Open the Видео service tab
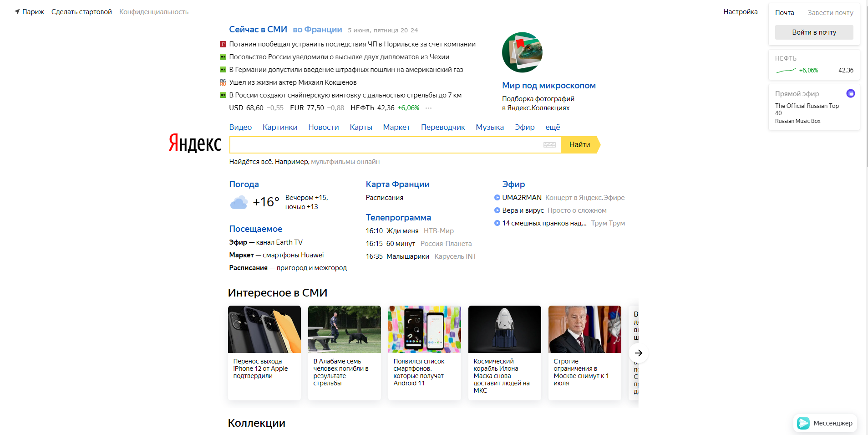This screenshot has width=868, height=435. point(240,127)
